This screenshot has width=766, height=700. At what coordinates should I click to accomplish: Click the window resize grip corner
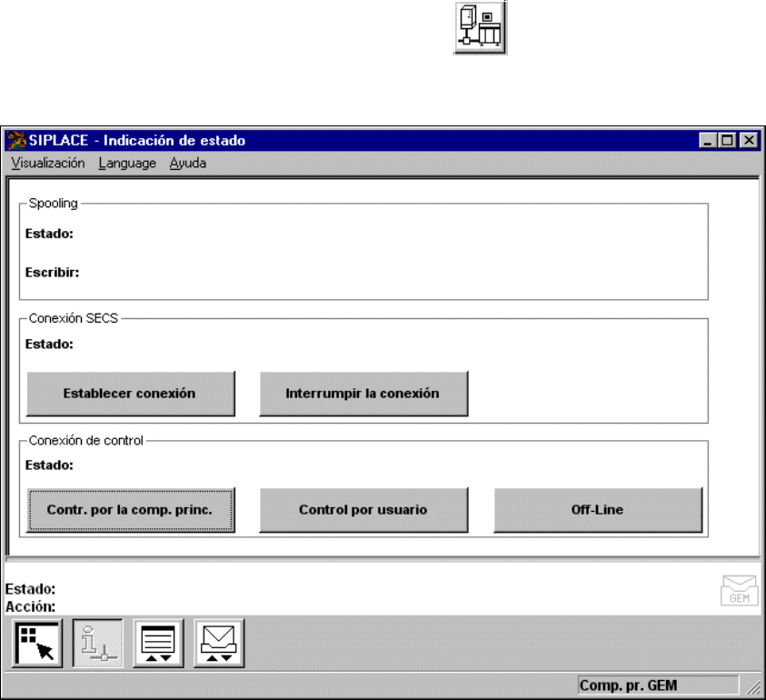point(752,686)
